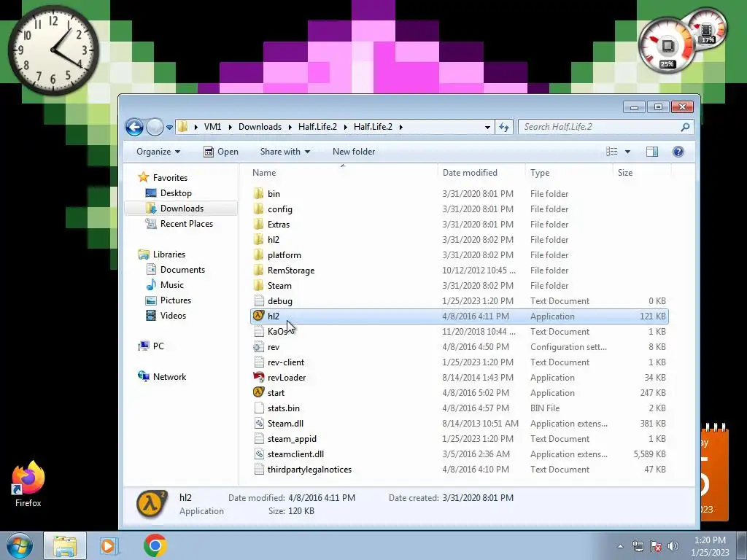Click the Forward navigation arrow button
The width and height of the screenshot is (747, 560).
point(155,127)
